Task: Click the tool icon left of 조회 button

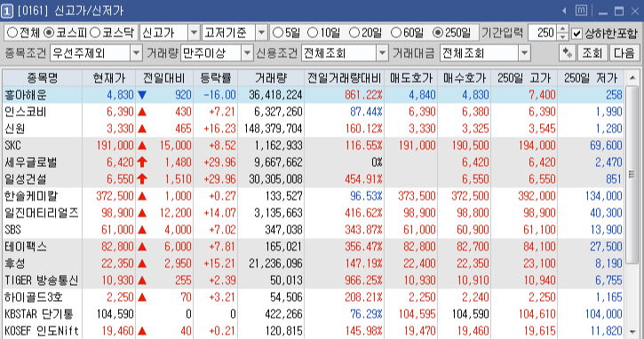Action: 567,53
